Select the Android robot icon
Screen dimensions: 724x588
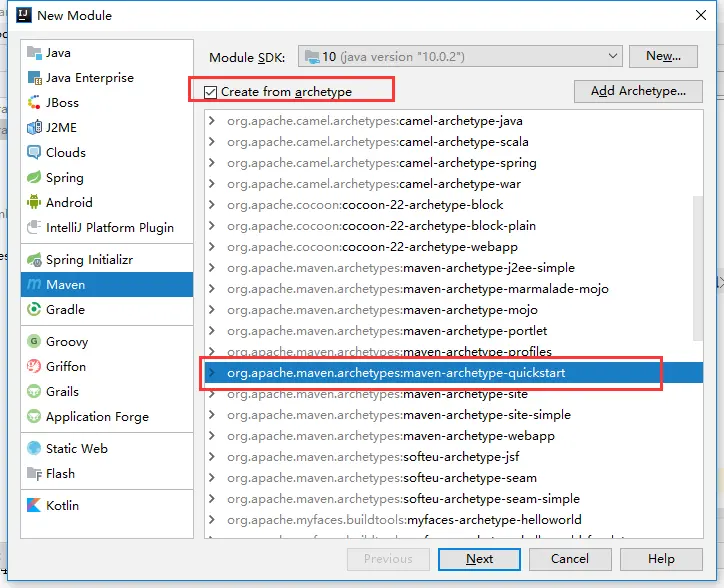pyautogui.click(x=34, y=202)
